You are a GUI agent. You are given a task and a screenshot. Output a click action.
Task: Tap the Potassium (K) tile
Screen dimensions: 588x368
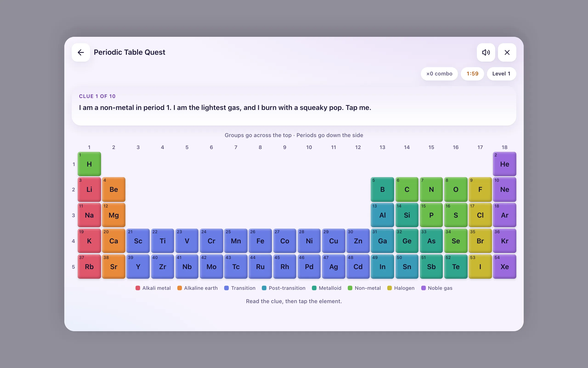89,241
